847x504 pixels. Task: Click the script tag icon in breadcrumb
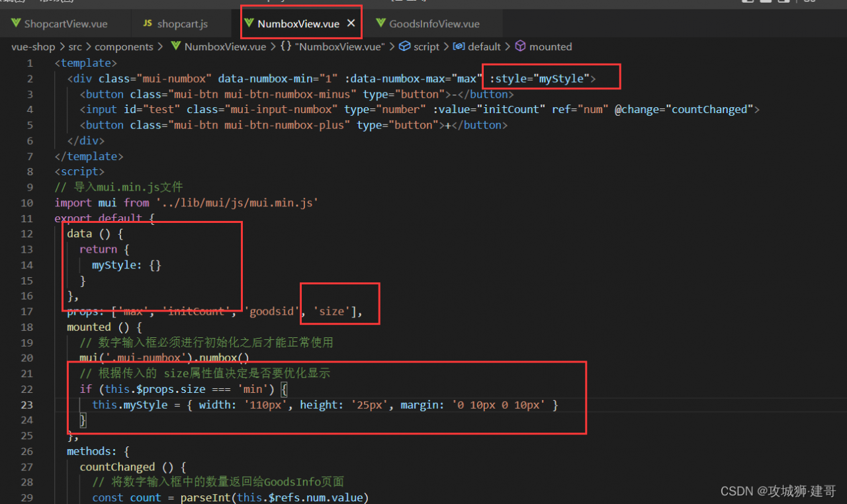405,47
